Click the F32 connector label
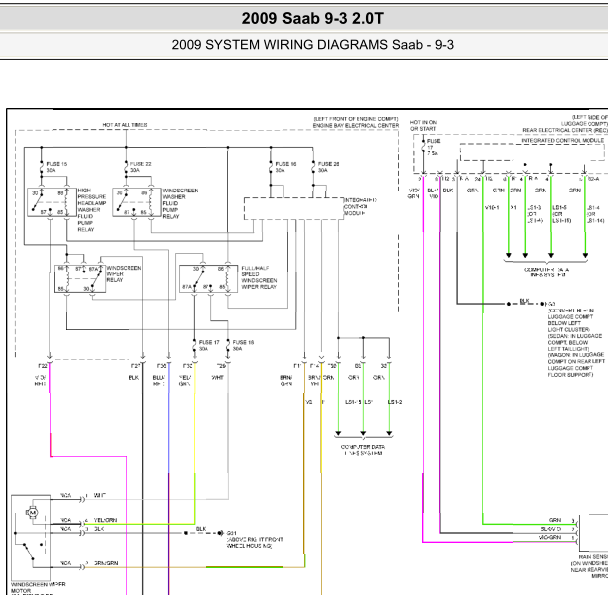The height and width of the screenshot is (595, 608). pos(187,366)
